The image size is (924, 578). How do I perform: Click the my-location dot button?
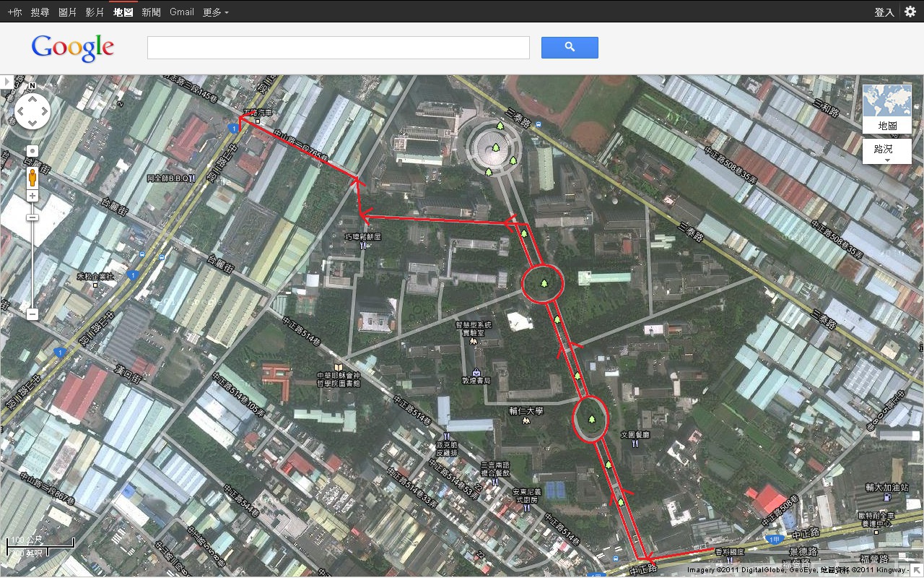[x=32, y=151]
